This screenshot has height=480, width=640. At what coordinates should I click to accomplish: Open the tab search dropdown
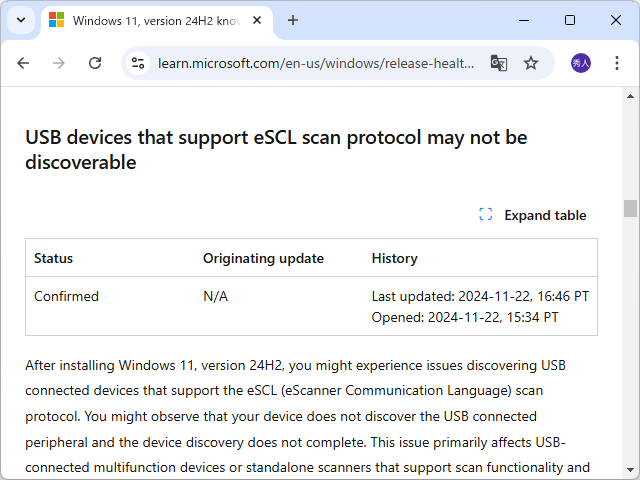coord(21,20)
